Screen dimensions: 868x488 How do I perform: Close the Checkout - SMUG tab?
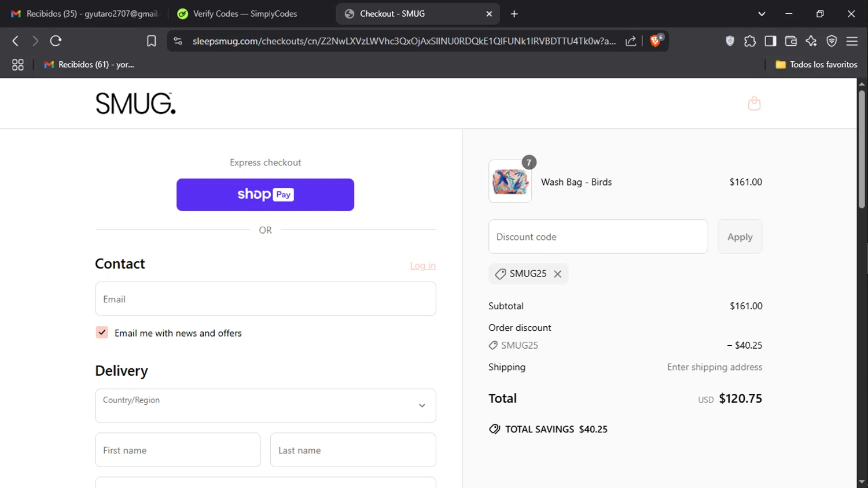click(489, 14)
